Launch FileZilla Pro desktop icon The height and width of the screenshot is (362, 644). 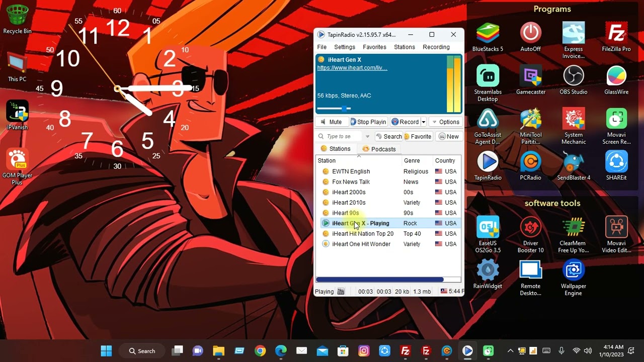(616, 38)
